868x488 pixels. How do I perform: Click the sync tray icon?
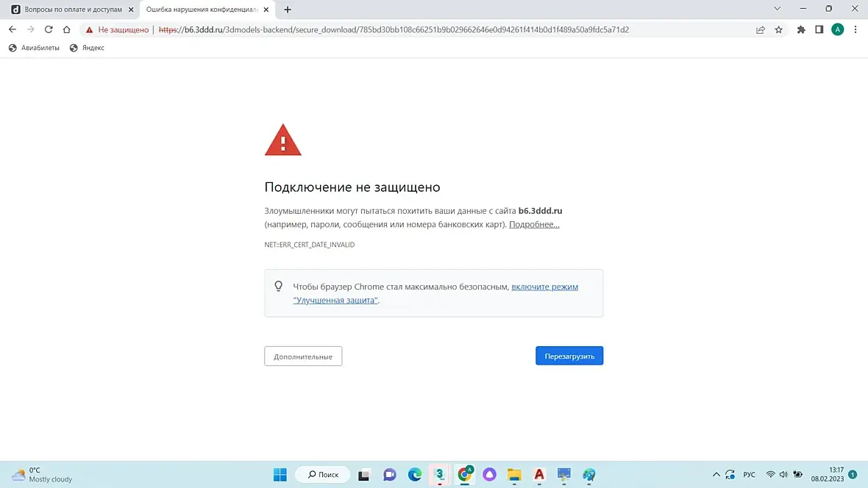[x=730, y=475]
